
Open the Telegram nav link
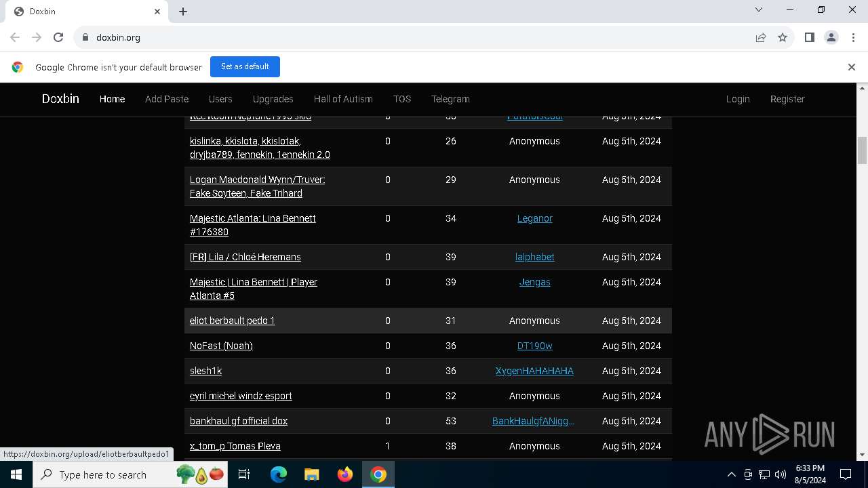(x=450, y=99)
